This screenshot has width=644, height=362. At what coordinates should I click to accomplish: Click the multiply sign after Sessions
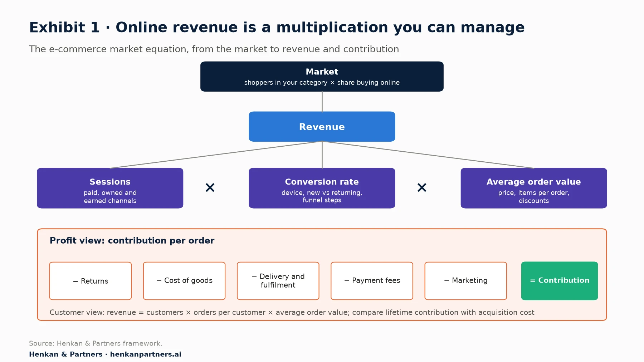pyautogui.click(x=210, y=187)
